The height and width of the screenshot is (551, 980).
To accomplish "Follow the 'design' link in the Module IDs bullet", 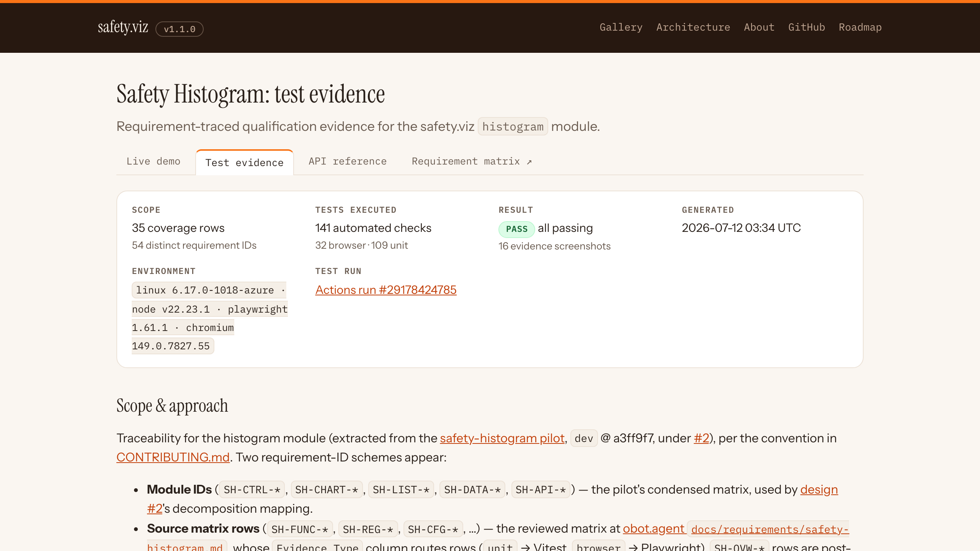I will 819,489.
